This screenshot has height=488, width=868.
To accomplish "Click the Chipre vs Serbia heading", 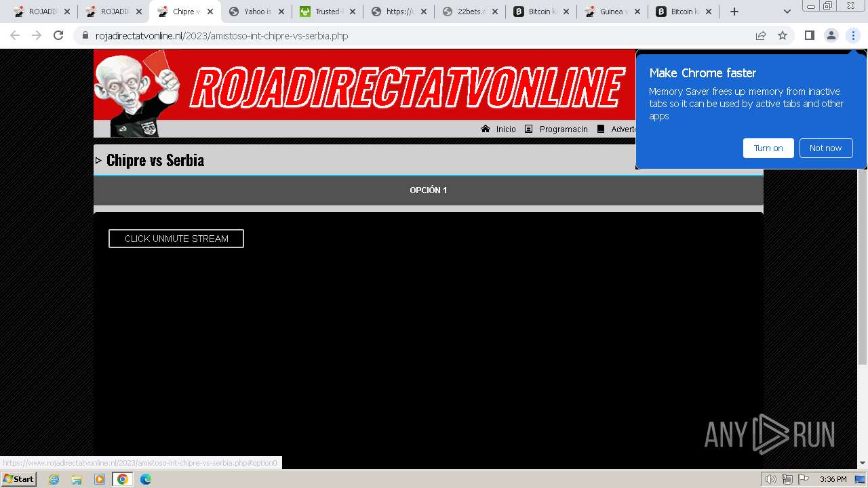I will [155, 160].
